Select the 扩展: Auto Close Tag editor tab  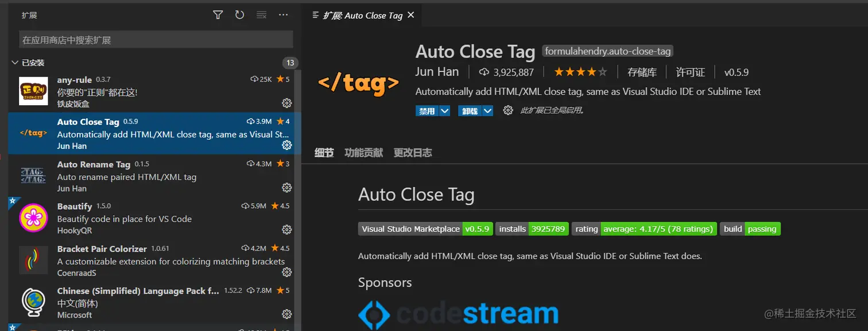tap(362, 16)
